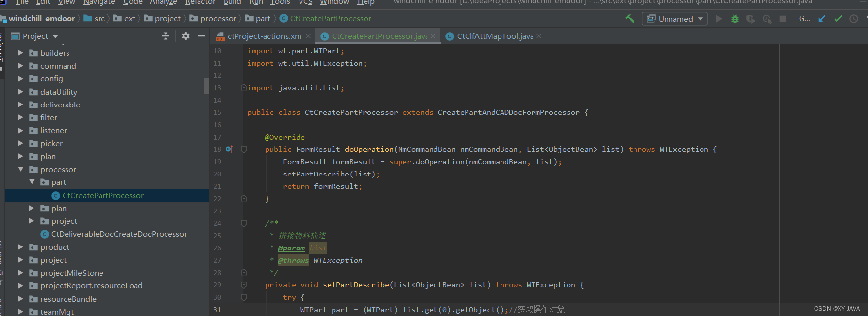This screenshot has width=868, height=316.
Task: Click the Profiler run icon
Action: click(x=767, y=19)
